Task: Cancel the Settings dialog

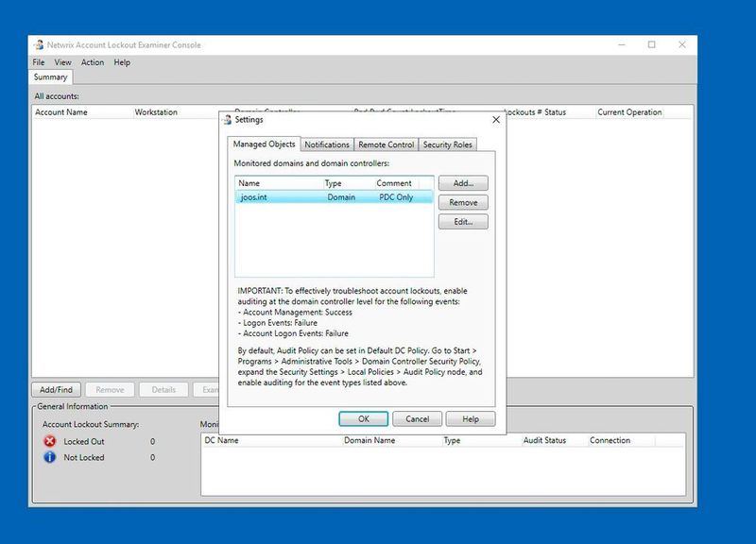Action: [x=418, y=418]
